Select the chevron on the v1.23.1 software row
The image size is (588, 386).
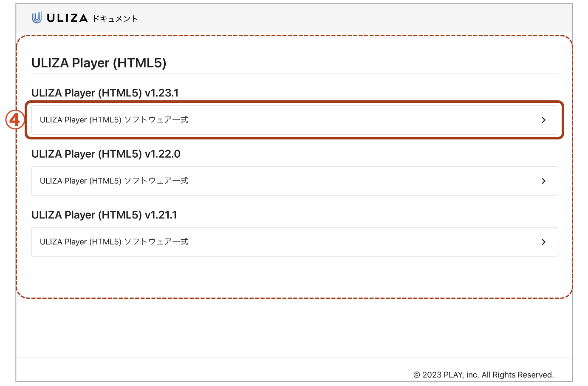pos(544,120)
